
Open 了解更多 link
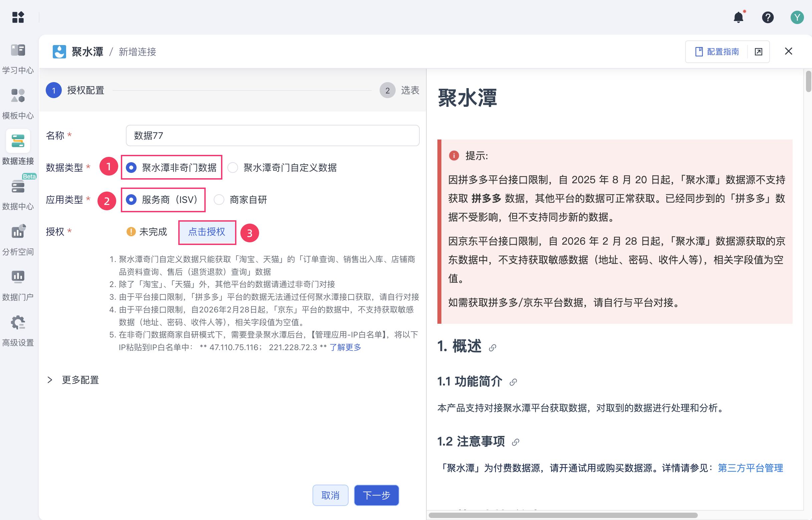pyautogui.click(x=346, y=347)
